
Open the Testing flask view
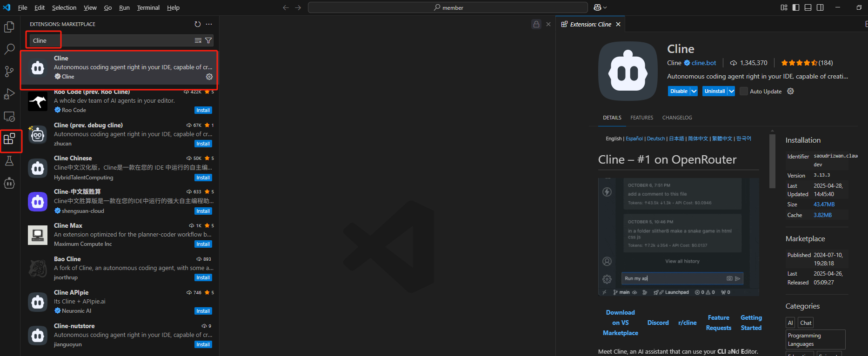pyautogui.click(x=9, y=161)
